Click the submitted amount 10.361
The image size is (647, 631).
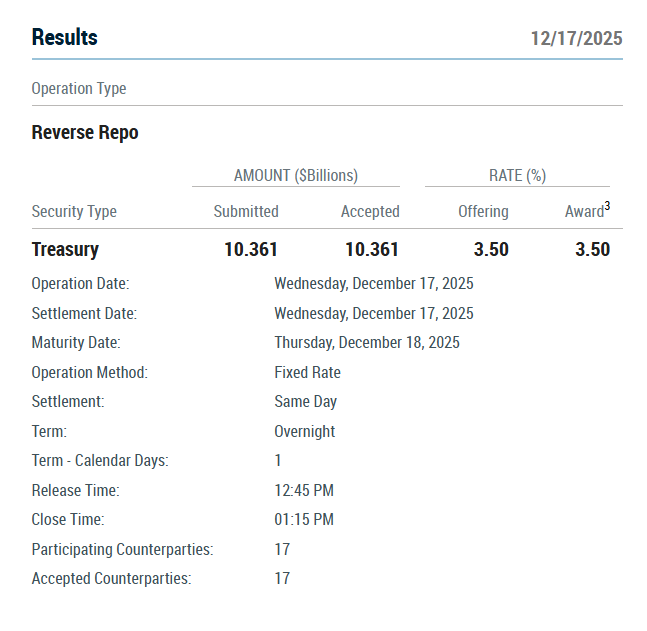tap(251, 249)
